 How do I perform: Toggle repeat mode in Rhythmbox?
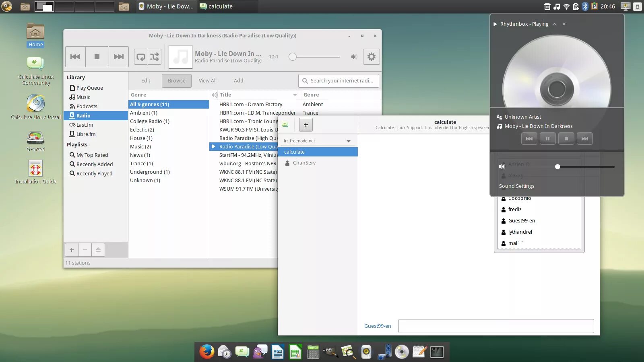coord(141,57)
